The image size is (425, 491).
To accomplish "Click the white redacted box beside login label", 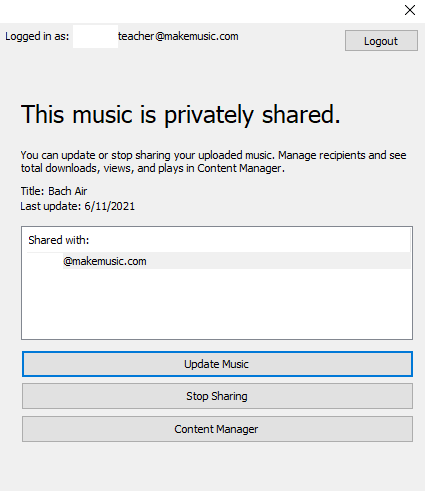I will point(95,36).
